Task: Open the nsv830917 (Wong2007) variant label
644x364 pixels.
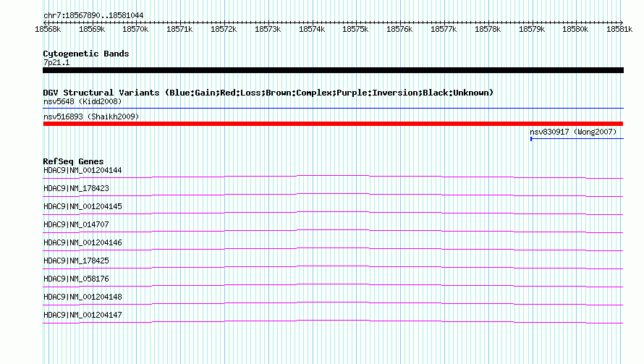Action: click(x=573, y=132)
